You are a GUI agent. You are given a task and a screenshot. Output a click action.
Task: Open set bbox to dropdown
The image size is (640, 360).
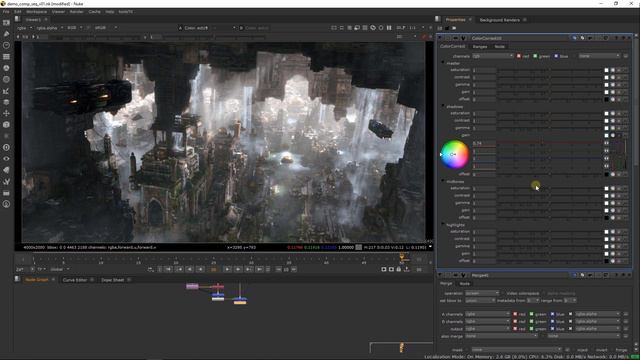[480, 300]
